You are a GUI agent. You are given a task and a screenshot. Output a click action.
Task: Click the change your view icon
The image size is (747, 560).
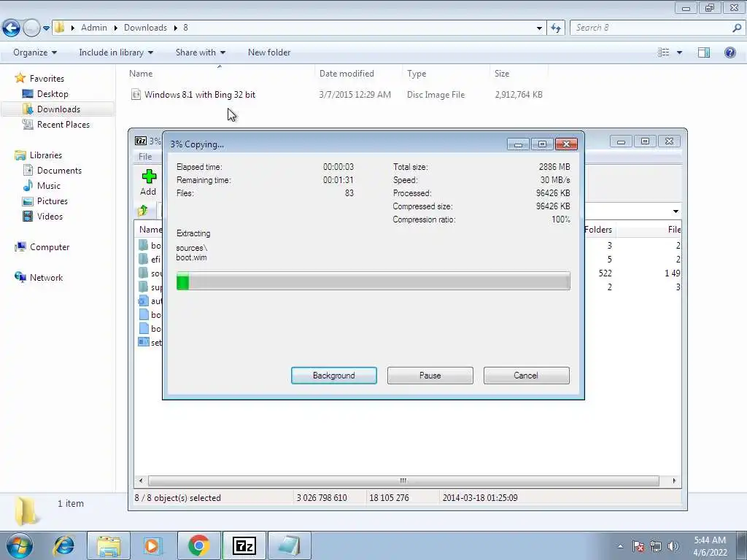[663, 52]
